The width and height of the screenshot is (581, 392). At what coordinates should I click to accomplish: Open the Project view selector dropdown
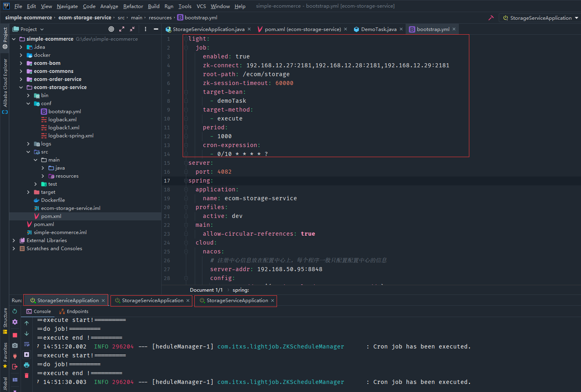[x=28, y=29]
